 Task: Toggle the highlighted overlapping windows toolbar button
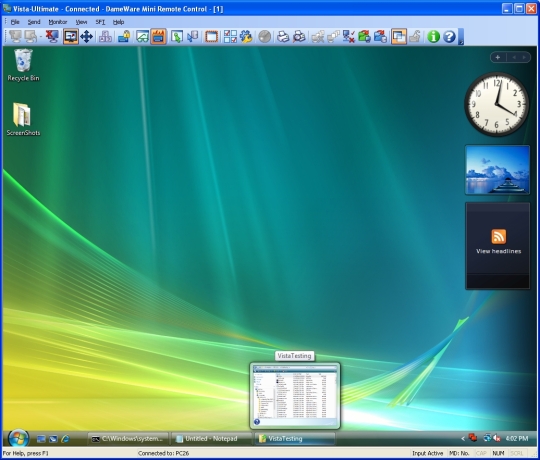click(399, 36)
